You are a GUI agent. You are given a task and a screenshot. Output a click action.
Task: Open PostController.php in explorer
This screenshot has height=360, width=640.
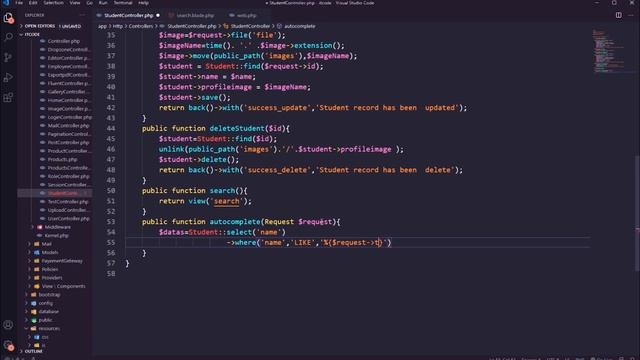point(68,142)
